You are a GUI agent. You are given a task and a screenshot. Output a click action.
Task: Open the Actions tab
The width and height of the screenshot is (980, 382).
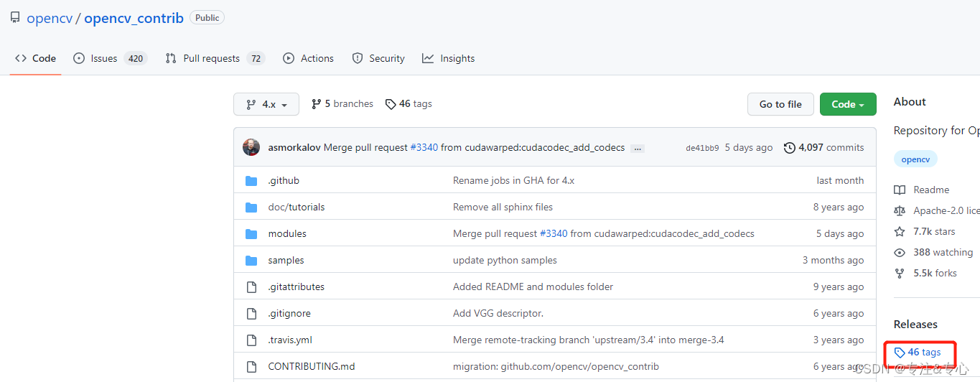(x=308, y=58)
